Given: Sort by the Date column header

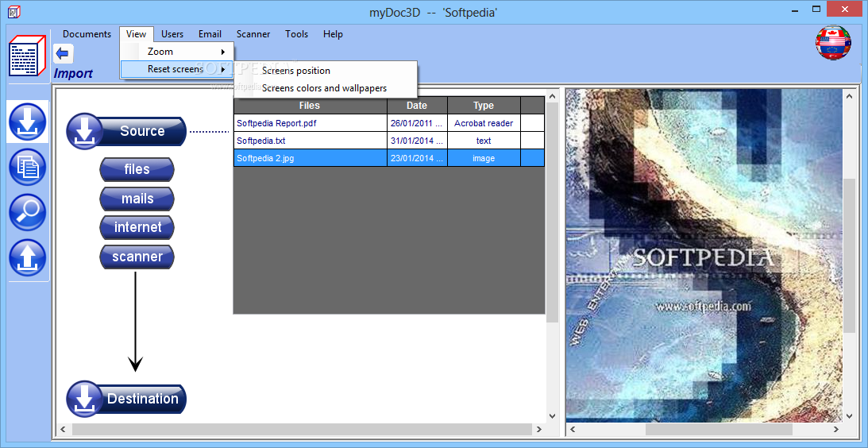Looking at the screenshot, I should coord(417,105).
